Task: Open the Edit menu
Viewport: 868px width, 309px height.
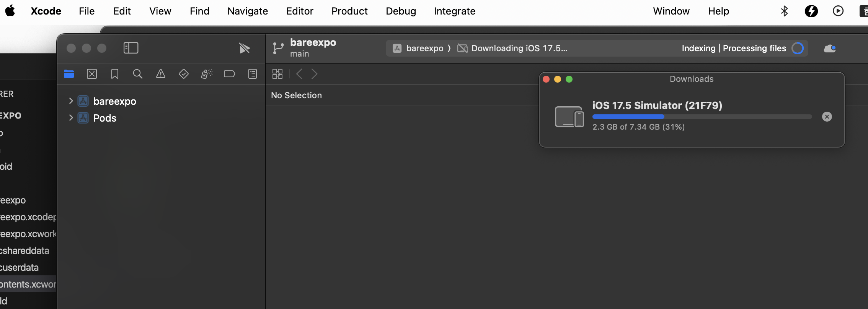Action: coord(122,11)
